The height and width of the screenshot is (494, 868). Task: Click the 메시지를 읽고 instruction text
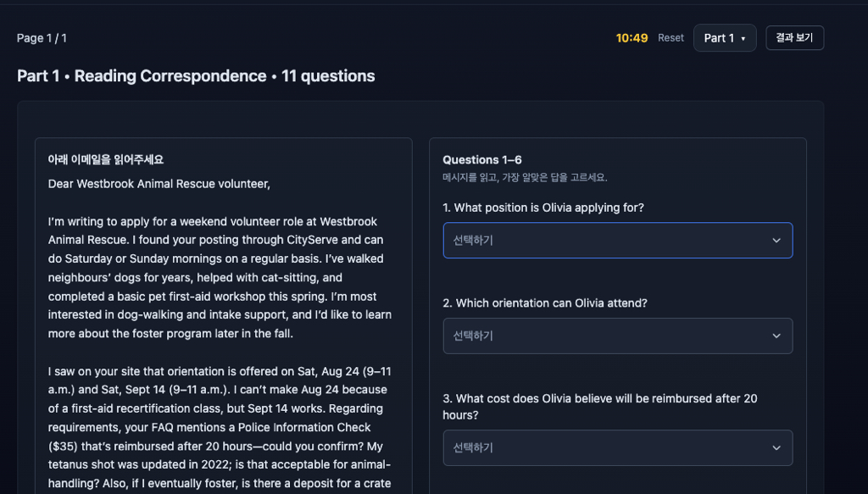pos(525,178)
